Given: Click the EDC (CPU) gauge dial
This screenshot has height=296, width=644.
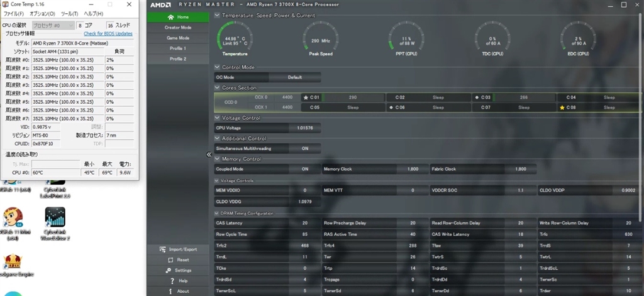Looking at the screenshot, I should click(x=578, y=38).
